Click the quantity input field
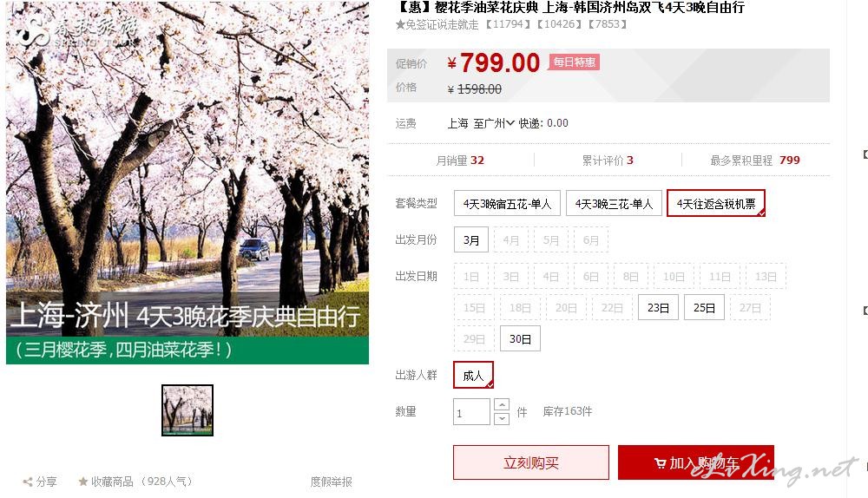The image size is (868, 498). point(471,412)
